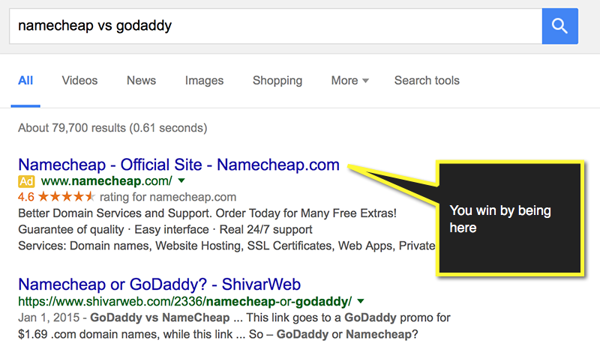Viewport: 600px width, 364px height.
Task: Expand the arrow beside www.namecheap.com URL
Action: point(181,181)
